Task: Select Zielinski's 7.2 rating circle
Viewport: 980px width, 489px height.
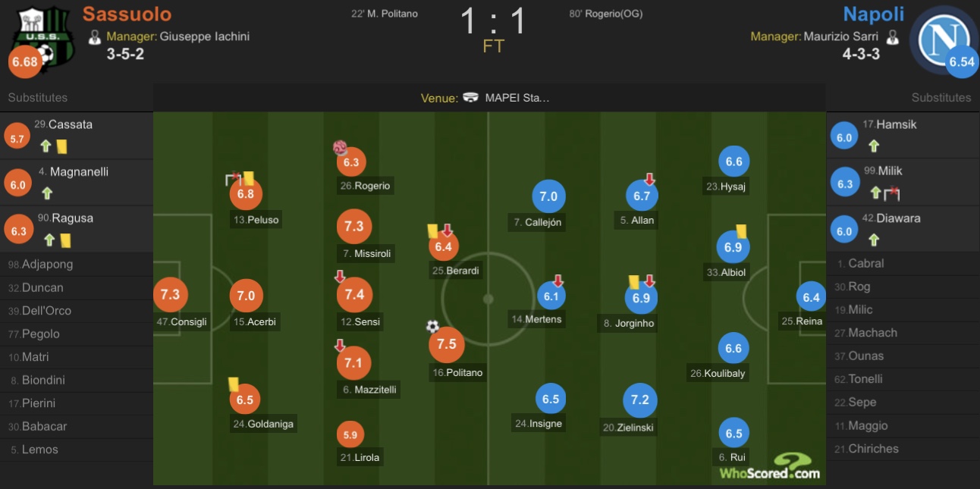Action: 640,400
